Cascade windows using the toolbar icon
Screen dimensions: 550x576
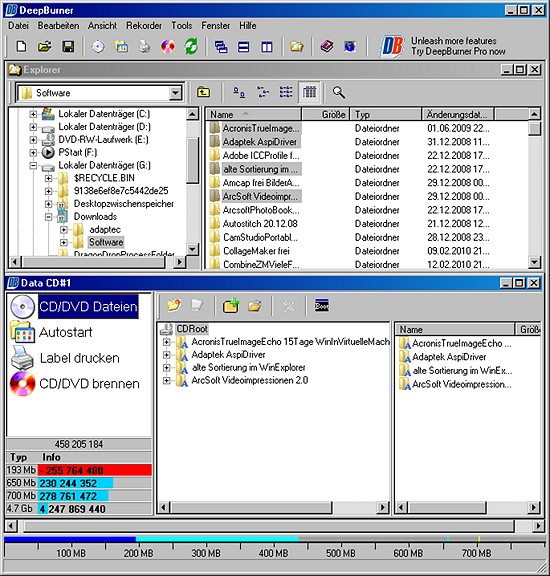click(221, 47)
